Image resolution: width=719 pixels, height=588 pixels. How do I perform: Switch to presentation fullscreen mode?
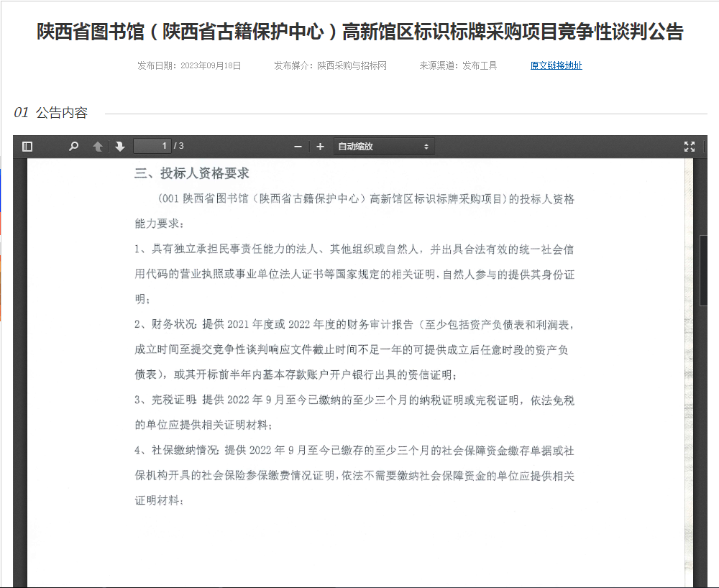[690, 147]
